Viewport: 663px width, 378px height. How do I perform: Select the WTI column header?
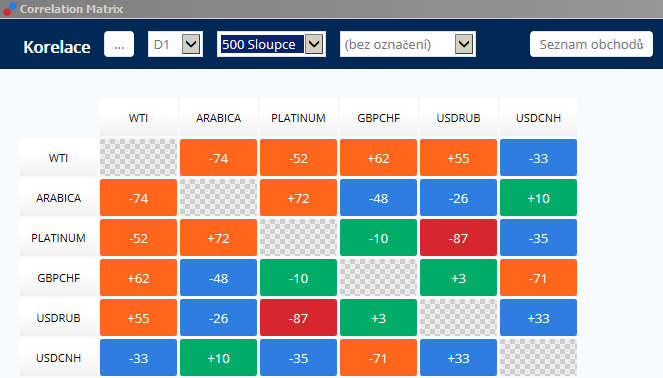point(138,118)
